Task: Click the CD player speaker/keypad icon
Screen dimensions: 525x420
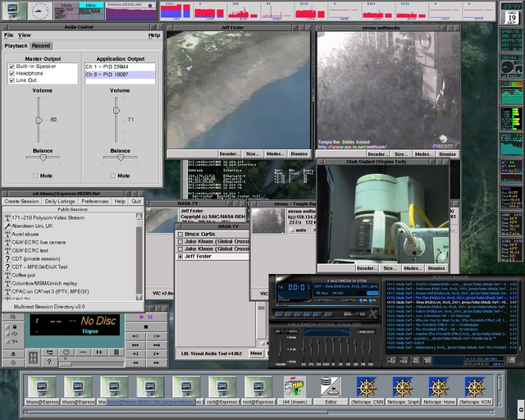Action: point(33,358)
